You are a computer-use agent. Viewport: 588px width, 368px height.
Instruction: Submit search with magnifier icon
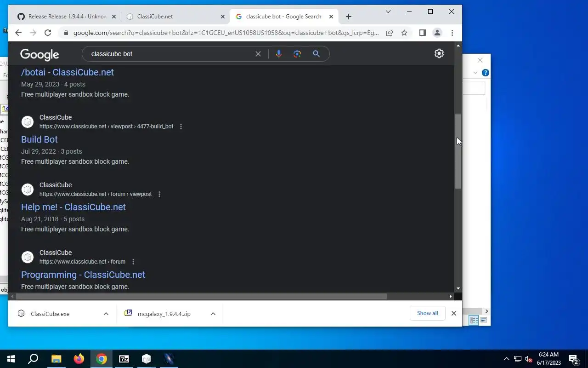(316, 54)
